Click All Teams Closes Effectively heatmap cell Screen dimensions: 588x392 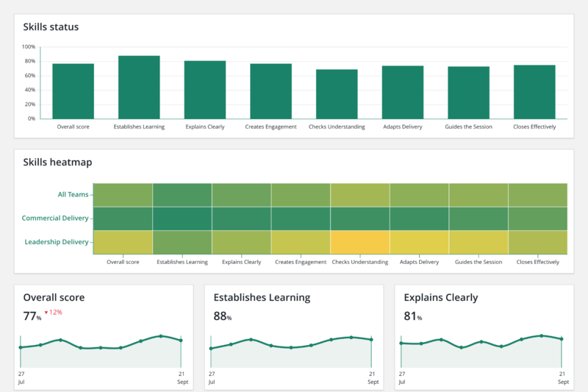click(x=538, y=195)
